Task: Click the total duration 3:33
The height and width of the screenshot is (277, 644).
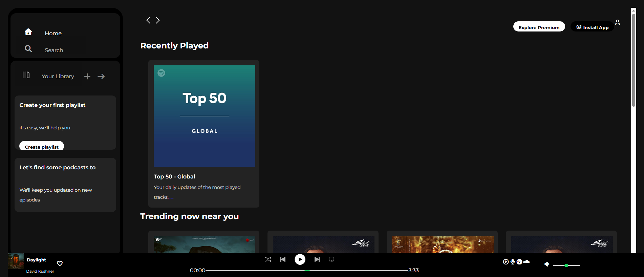Action: tap(413, 271)
